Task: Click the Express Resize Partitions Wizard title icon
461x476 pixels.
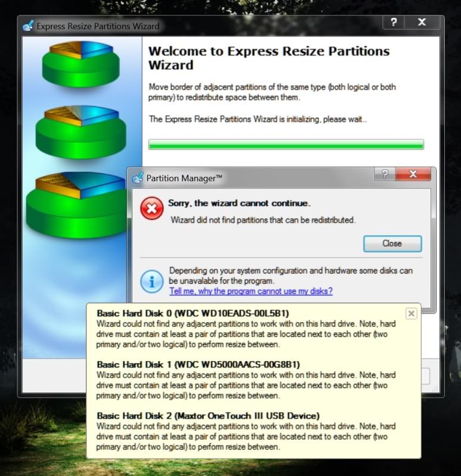Action: coord(28,26)
